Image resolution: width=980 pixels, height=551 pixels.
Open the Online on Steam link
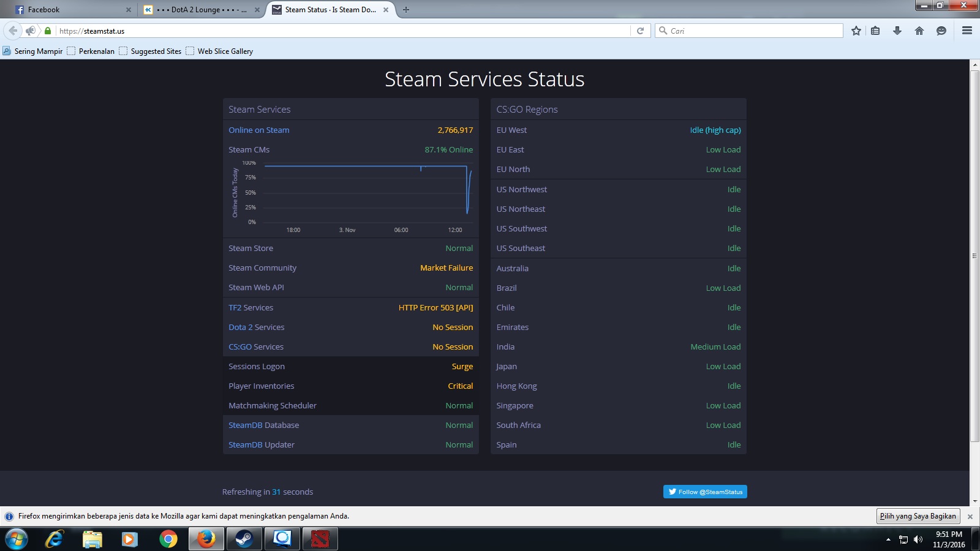(x=258, y=130)
